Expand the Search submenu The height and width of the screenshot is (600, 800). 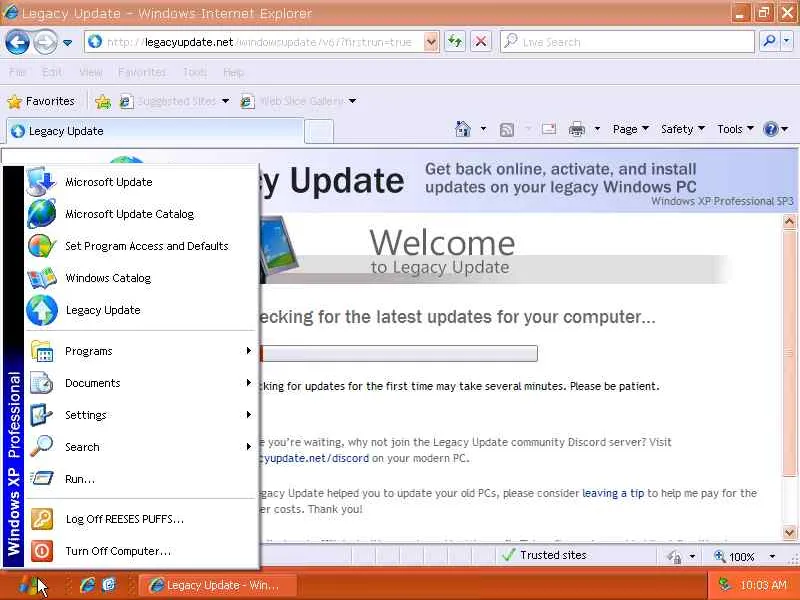(x=142, y=447)
